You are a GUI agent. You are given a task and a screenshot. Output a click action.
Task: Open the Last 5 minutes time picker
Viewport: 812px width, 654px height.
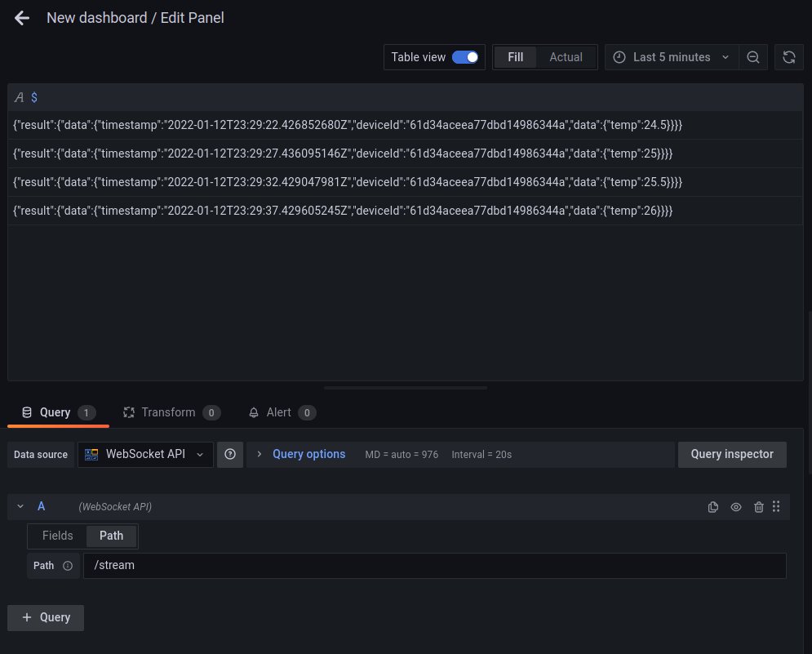click(x=671, y=57)
